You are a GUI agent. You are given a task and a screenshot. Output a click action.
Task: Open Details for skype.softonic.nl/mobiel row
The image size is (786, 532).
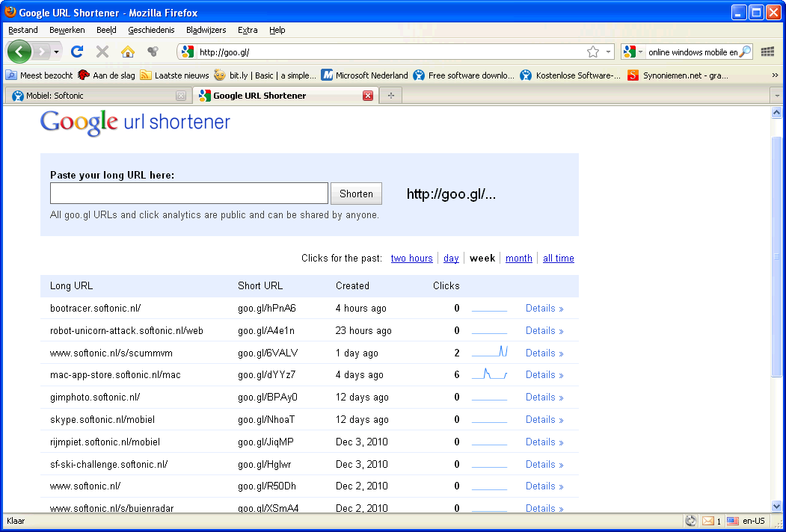tap(544, 420)
